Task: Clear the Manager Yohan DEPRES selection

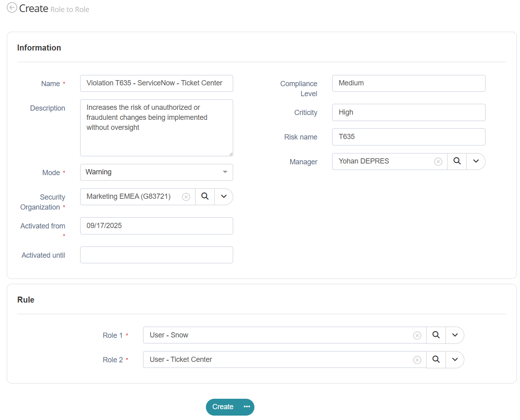Action: tap(438, 162)
